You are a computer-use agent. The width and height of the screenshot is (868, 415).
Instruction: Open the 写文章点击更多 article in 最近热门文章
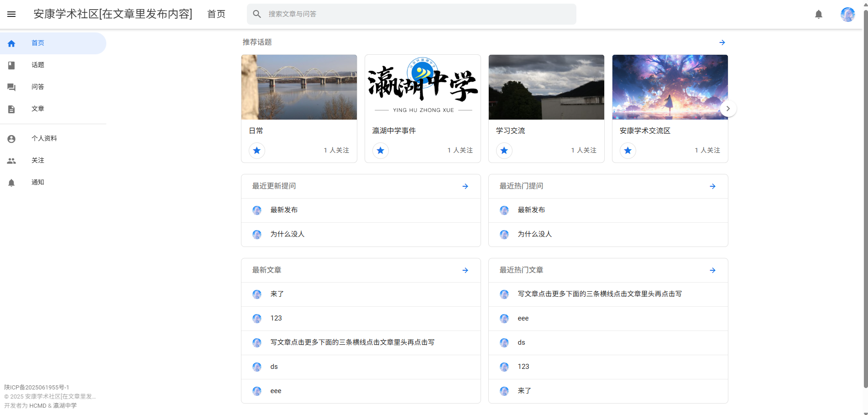coord(608,294)
